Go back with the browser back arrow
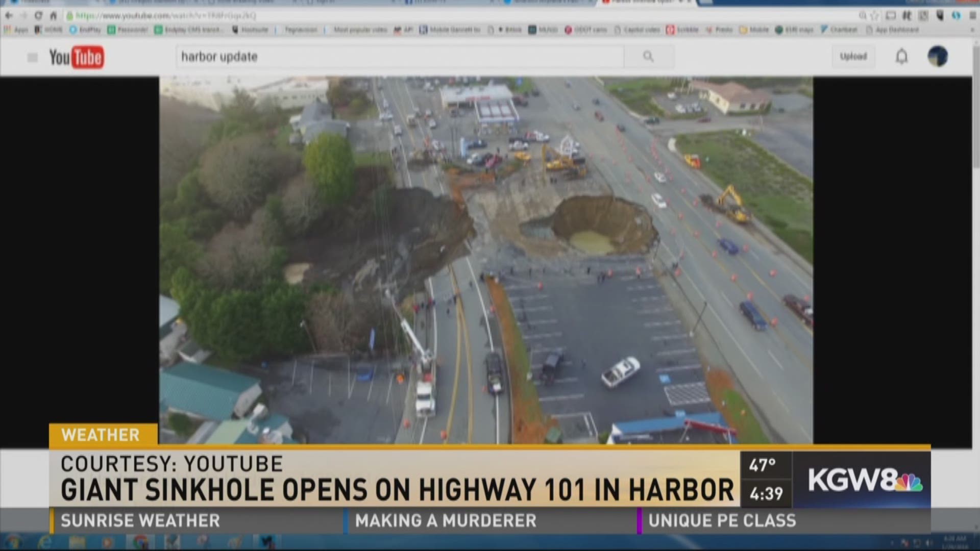Viewport: 980px width, 551px height. tap(9, 16)
